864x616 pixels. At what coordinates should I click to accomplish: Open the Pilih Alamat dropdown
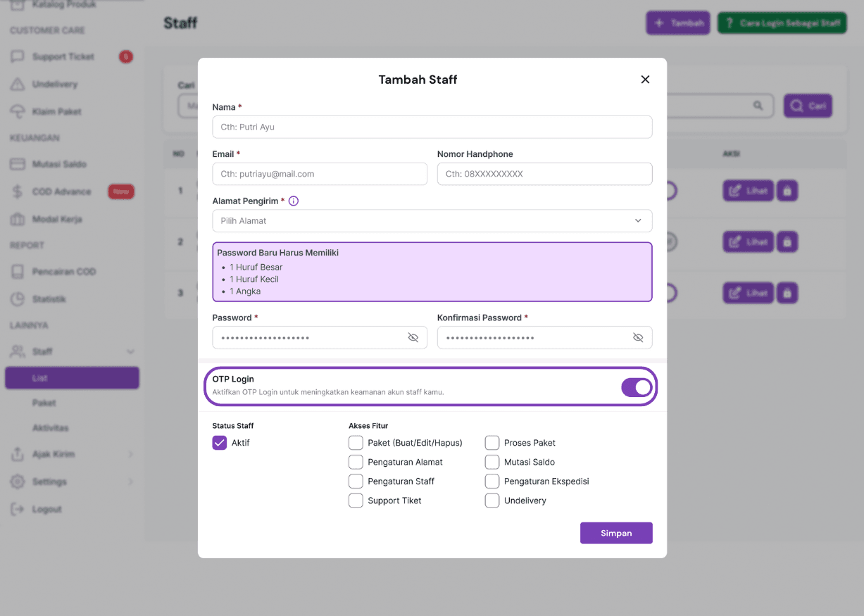pos(432,220)
